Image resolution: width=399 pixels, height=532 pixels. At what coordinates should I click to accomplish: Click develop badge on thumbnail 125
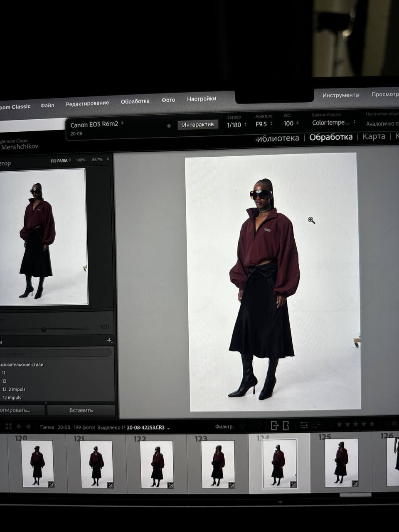tap(355, 484)
